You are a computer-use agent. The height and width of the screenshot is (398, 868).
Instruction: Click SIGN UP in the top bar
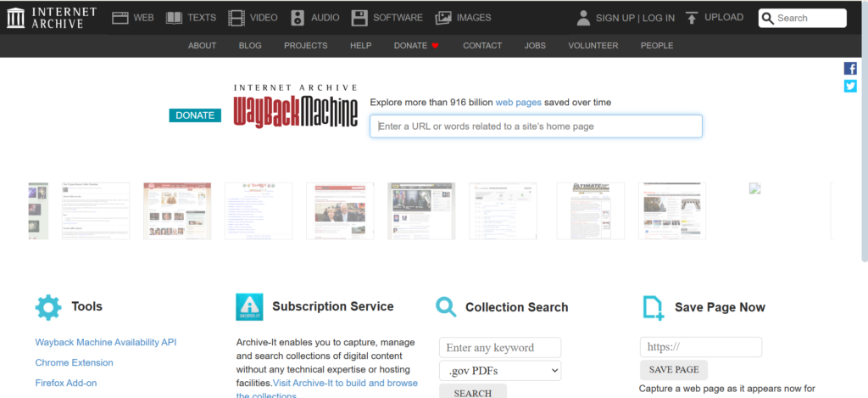click(x=615, y=18)
